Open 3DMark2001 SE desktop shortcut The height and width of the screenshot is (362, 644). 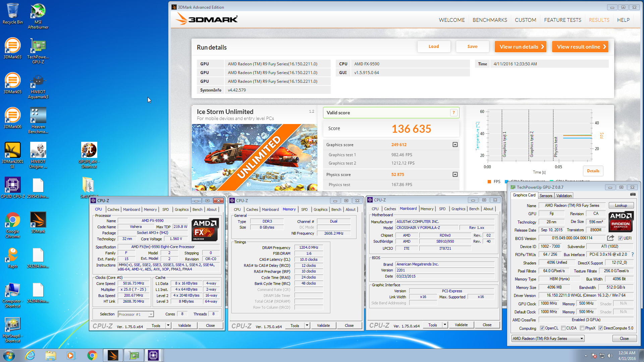click(12, 156)
